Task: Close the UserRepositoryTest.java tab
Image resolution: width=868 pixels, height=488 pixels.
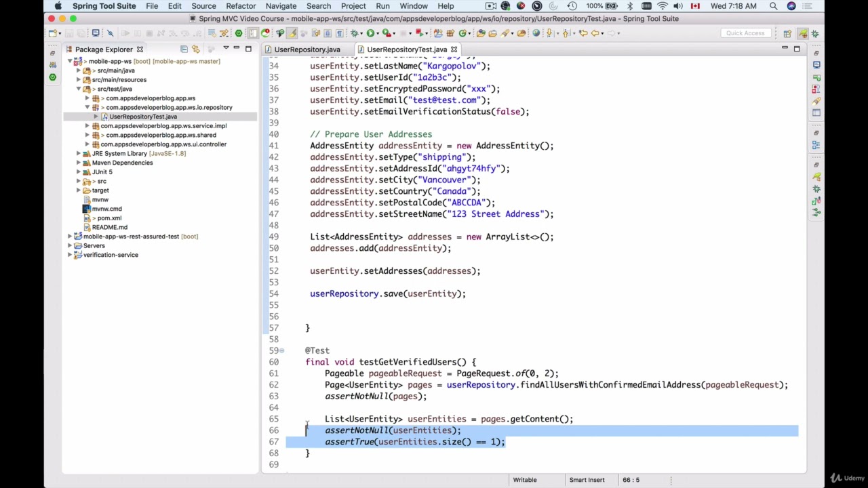Action: pyautogui.click(x=454, y=49)
